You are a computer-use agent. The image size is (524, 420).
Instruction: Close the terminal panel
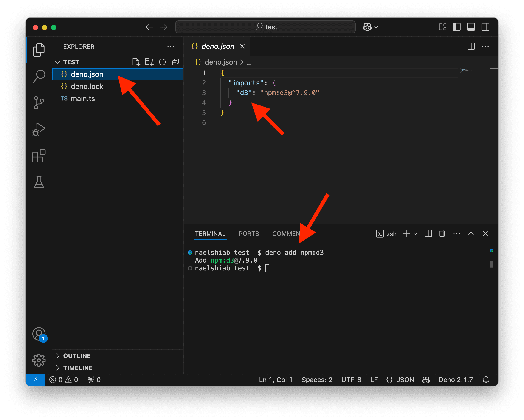(x=485, y=233)
